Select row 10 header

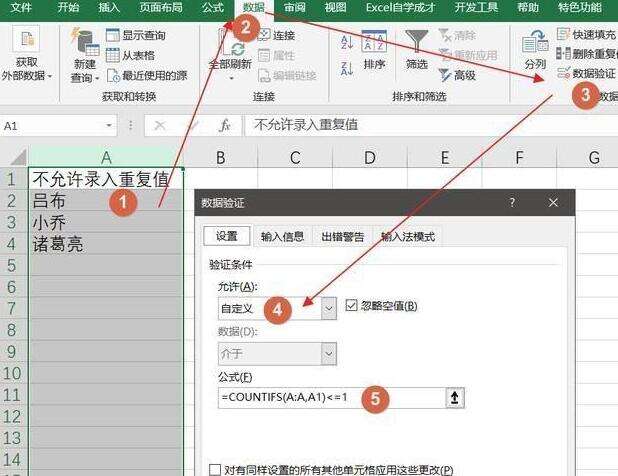click(12, 373)
